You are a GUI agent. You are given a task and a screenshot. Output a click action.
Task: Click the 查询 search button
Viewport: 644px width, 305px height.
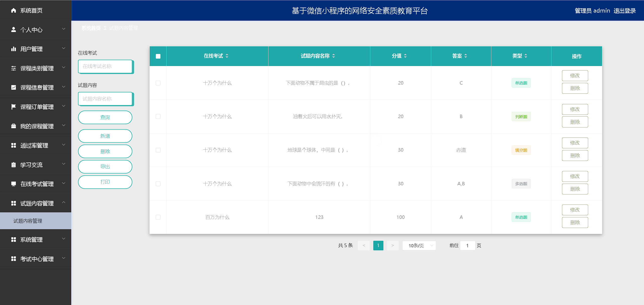pos(105,117)
